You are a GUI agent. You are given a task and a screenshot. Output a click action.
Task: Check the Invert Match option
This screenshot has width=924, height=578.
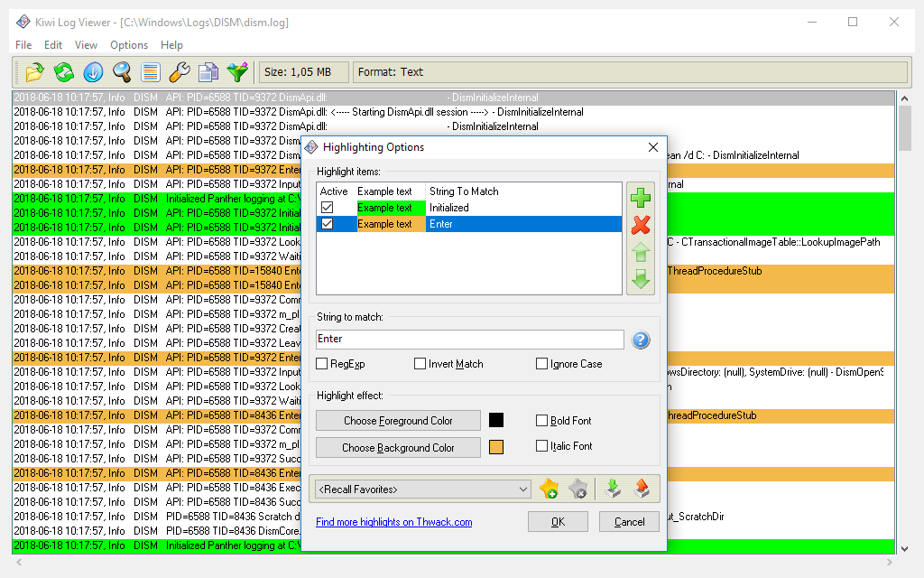click(x=420, y=363)
